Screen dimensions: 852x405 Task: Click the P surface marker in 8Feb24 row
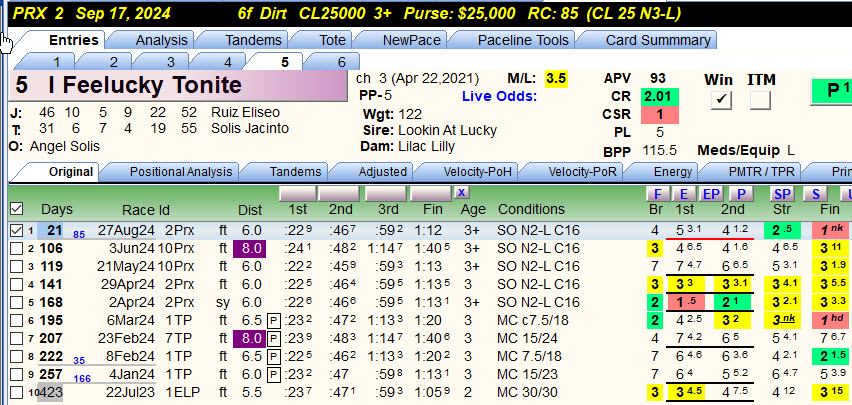click(x=274, y=357)
